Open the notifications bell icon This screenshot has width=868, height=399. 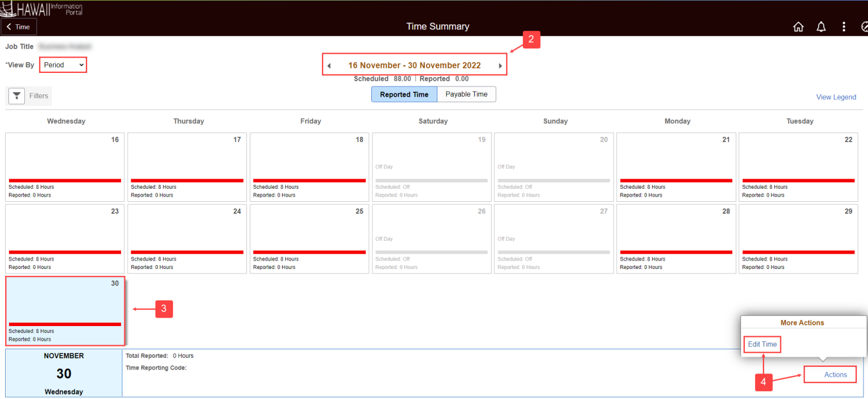[821, 26]
